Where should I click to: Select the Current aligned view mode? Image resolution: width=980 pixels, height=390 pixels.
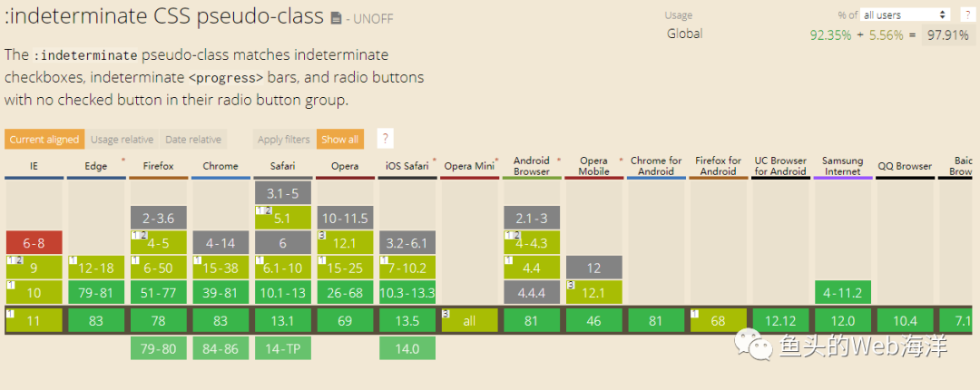pyautogui.click(x=44, y=140)
